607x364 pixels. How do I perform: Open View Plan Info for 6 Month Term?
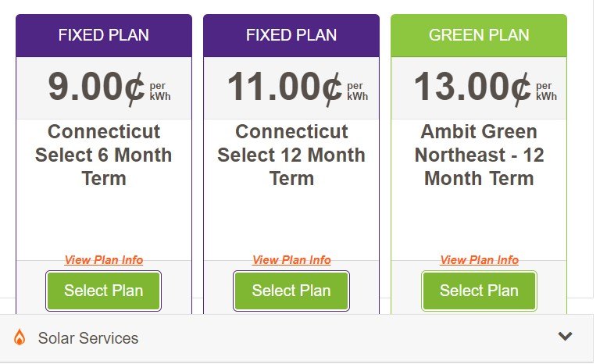pyautogui.click(x=104, y=260)
